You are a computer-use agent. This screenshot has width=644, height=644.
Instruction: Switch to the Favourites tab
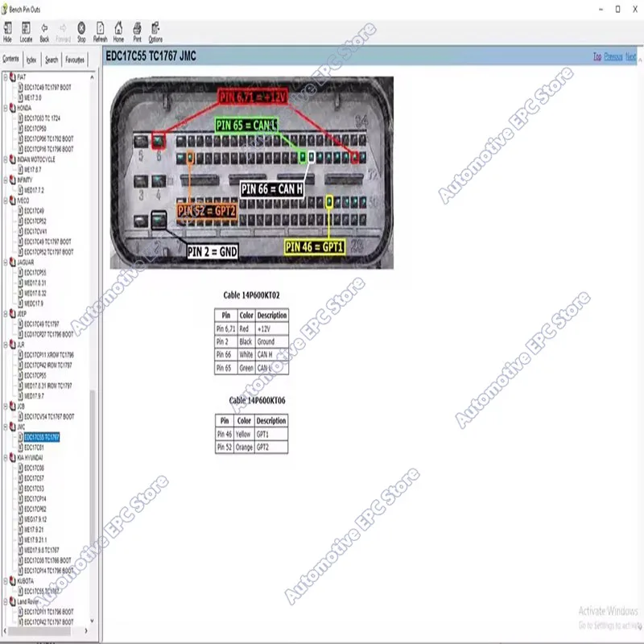coord(75,60)
